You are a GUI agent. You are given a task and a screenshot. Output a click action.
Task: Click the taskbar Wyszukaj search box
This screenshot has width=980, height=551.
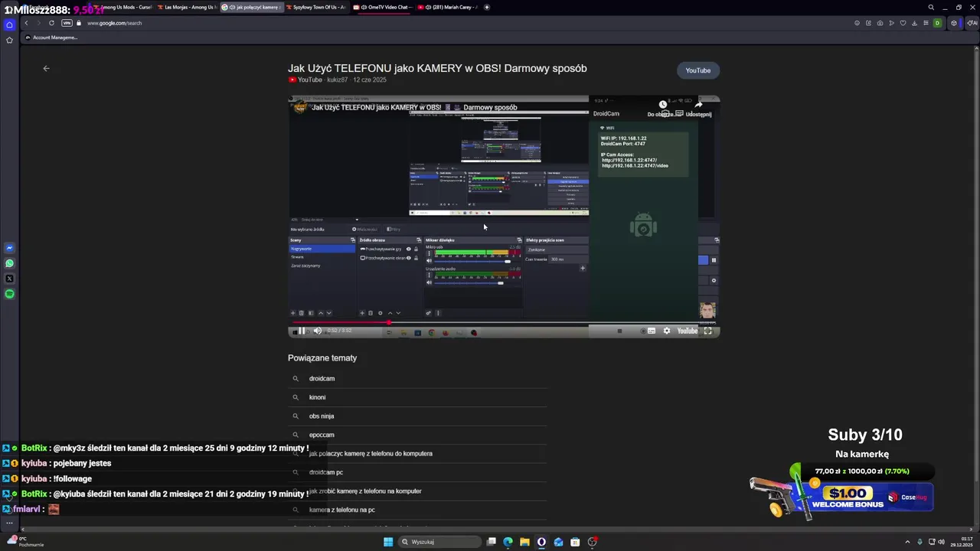tap(439, 542)
